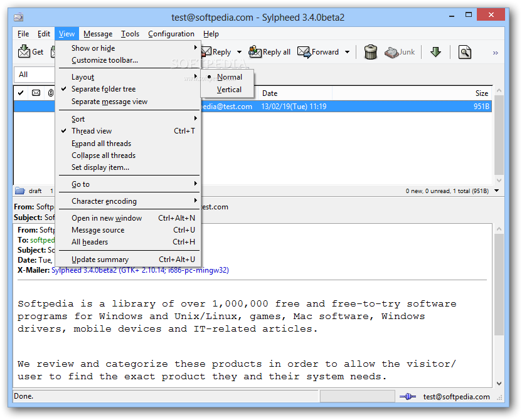
Task: Choose All headers entry
Action: [x=128, y=242]
